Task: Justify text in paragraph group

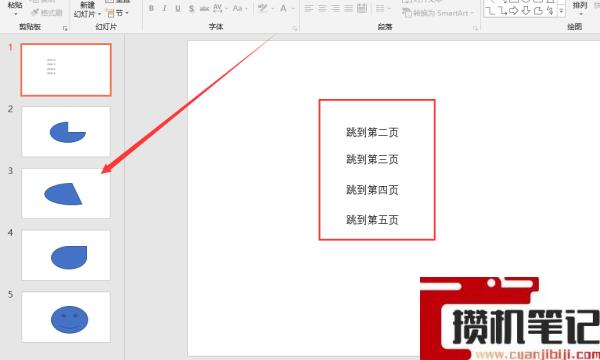Action: coord(348,8)
